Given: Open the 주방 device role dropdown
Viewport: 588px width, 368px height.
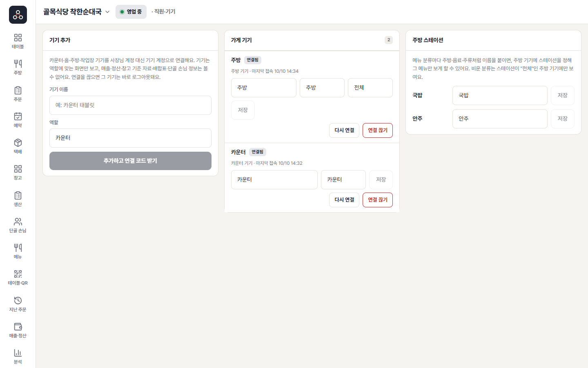Looking at the screenshot, I should (x=322, y=88).
